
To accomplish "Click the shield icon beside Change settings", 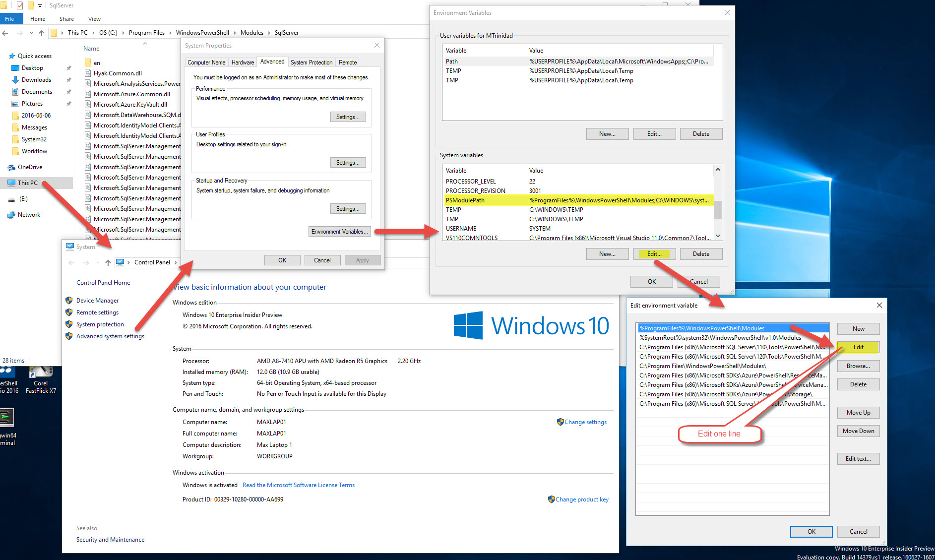I will 560,422.
